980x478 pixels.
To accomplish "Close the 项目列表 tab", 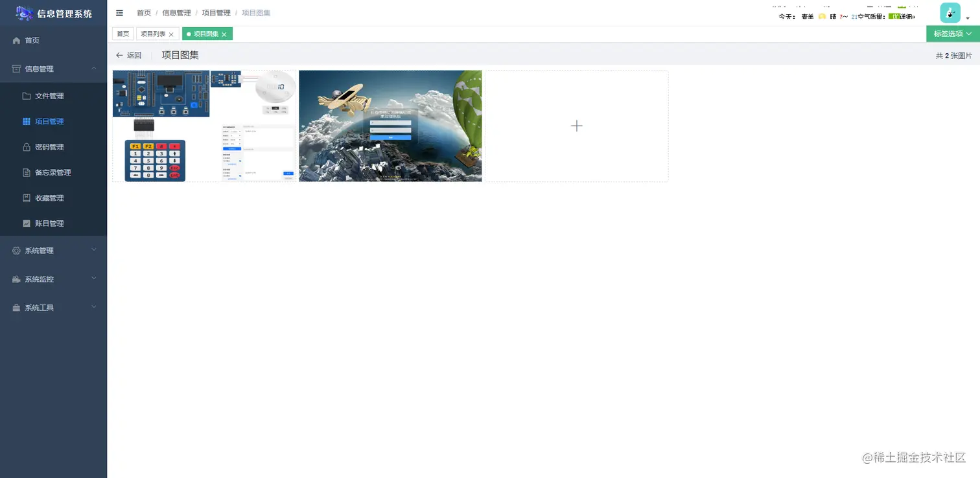I will click(171, 34).
